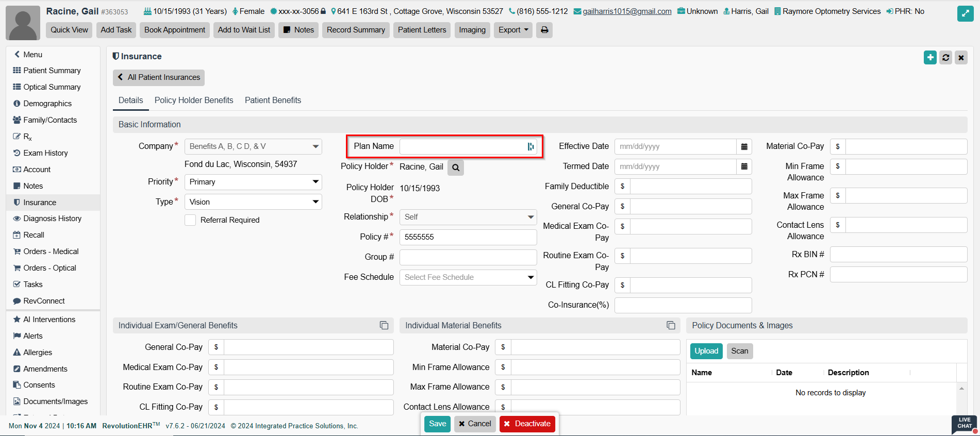980x436 pixels.
Task: Click into the Plan Name field
Action: pos(462,147)
